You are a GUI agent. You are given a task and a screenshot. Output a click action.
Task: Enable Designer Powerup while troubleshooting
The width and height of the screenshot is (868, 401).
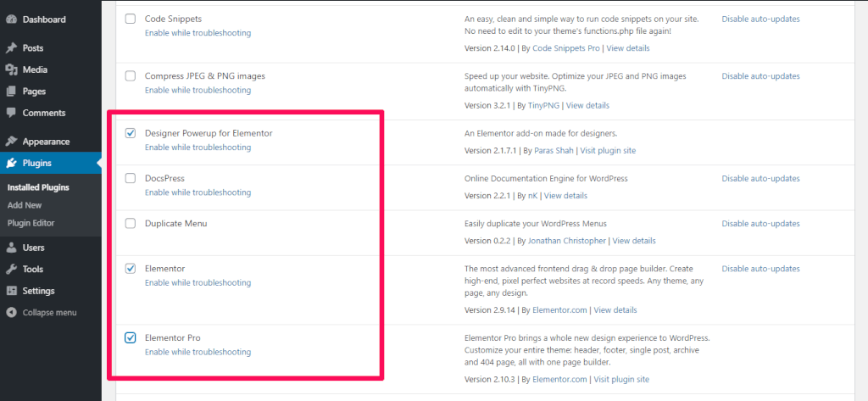(198, 148)
